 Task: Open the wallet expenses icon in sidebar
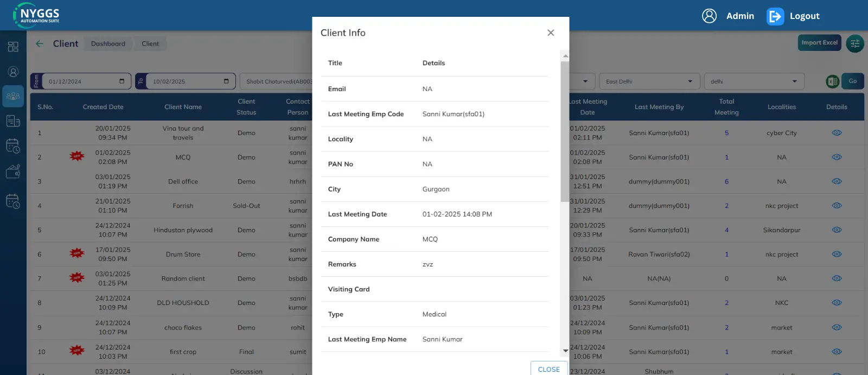(13, 171)
